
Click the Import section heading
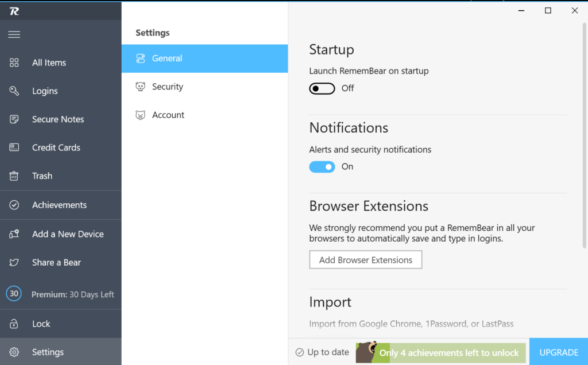tap(330, 302)
